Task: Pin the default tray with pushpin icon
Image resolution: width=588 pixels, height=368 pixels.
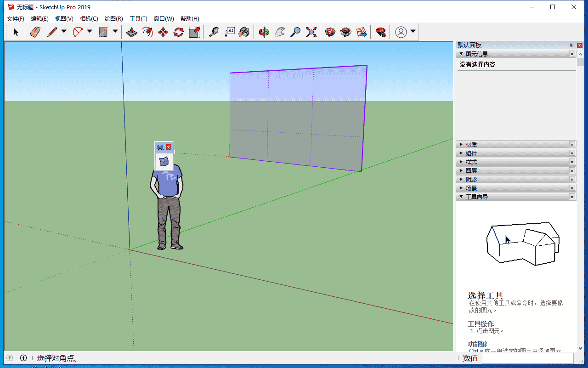Action: (x=571, y=45)
